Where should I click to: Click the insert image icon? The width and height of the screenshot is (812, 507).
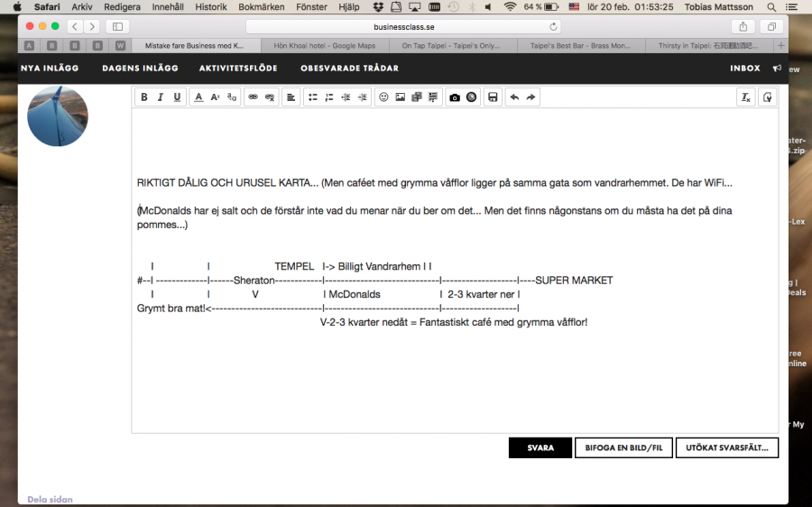pyautogui.click(x=400, y=97)
